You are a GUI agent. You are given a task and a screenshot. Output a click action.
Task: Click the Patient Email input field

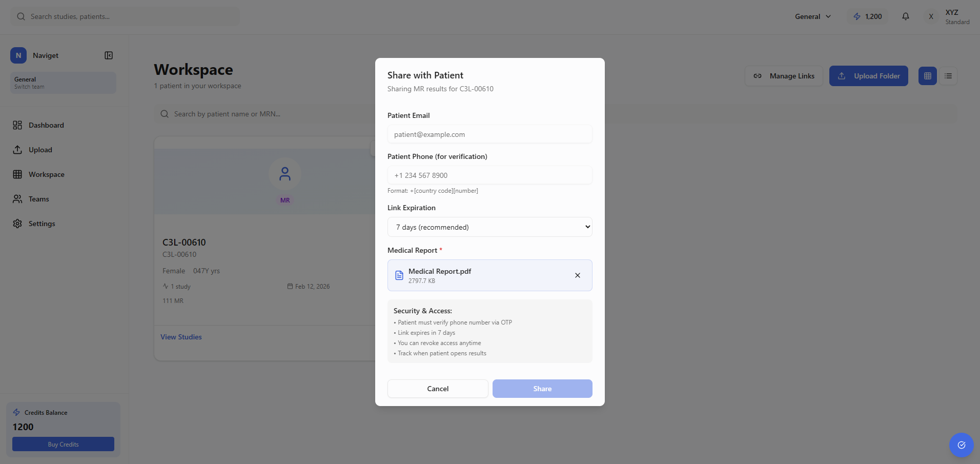[489, 134]
